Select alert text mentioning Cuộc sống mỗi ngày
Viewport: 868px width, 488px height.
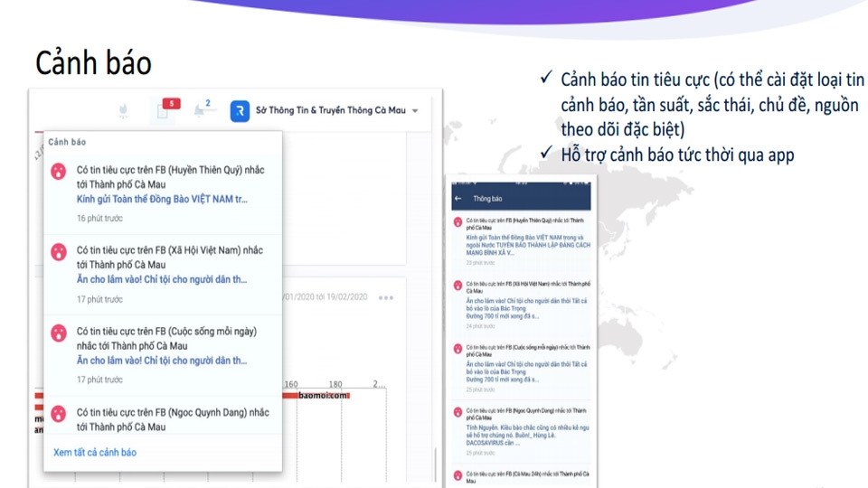pyautogui.click(x=166, y=339)
